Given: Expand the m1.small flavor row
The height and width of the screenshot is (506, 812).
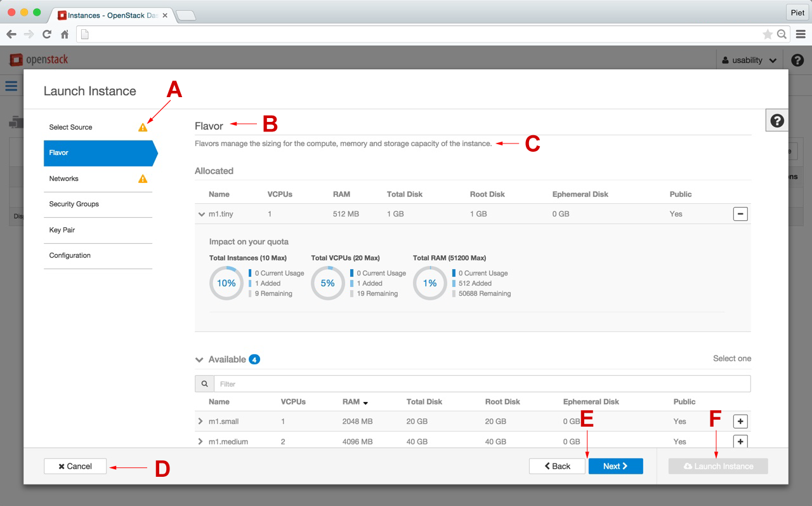Looking at the screenshot, I should click(200, 422).
